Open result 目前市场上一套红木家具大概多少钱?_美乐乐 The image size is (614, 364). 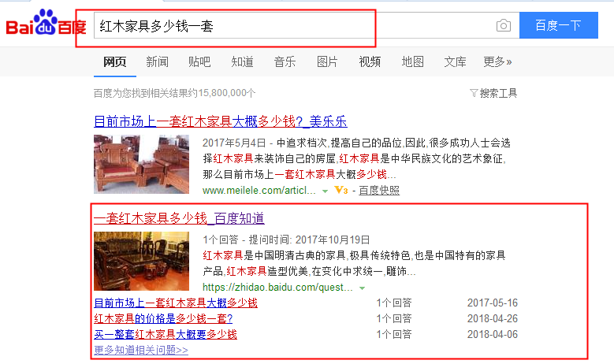pyautogui.click(x=221, y=121)
